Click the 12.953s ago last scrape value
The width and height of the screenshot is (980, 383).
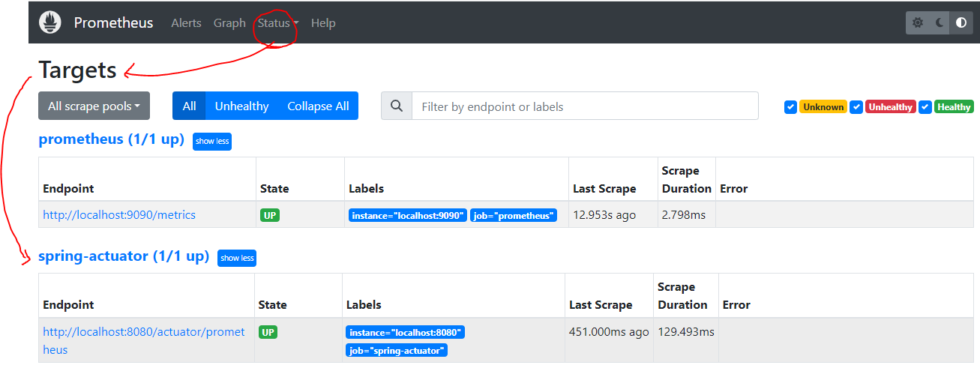[604, 214]
